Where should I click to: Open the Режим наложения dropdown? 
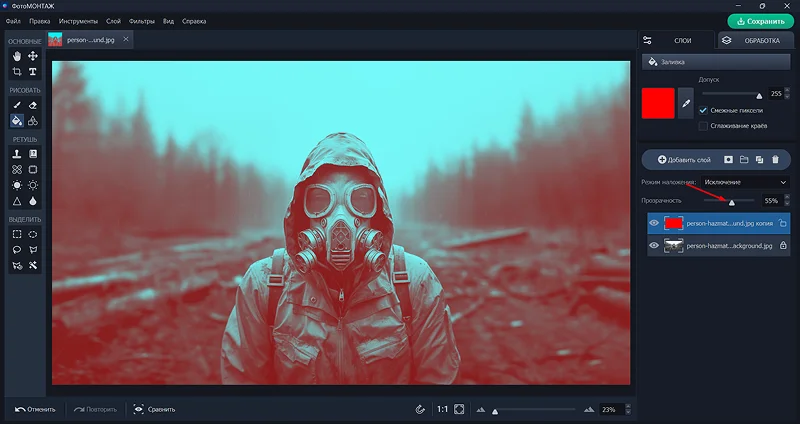click(x=745, y=182)
